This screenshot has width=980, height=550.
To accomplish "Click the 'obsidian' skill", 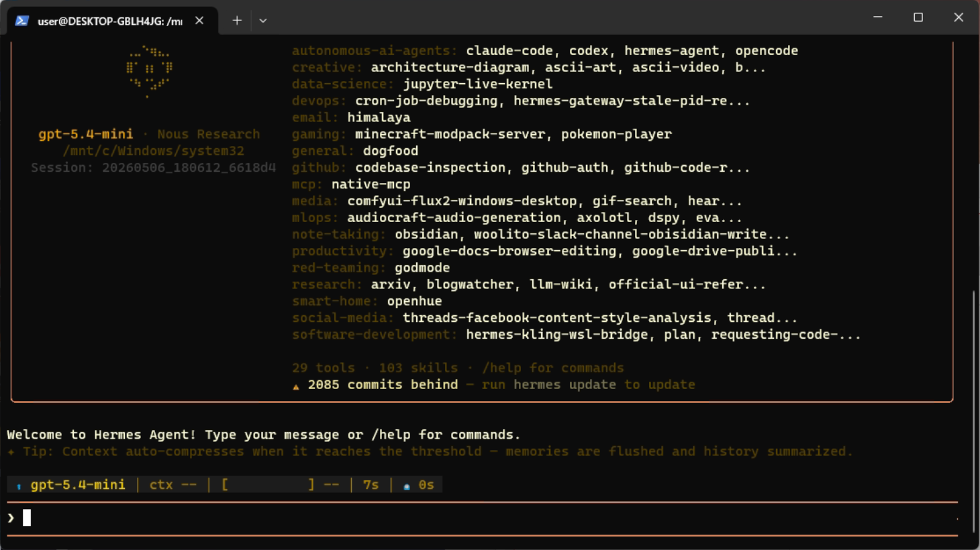I will (x=426, y=235).
